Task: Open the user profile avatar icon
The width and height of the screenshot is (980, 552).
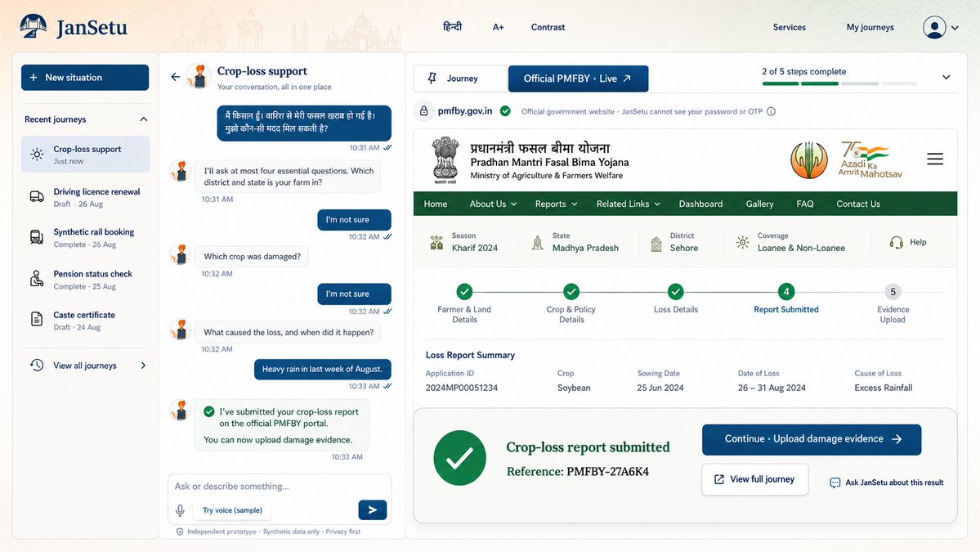Action: coord(933,28)
